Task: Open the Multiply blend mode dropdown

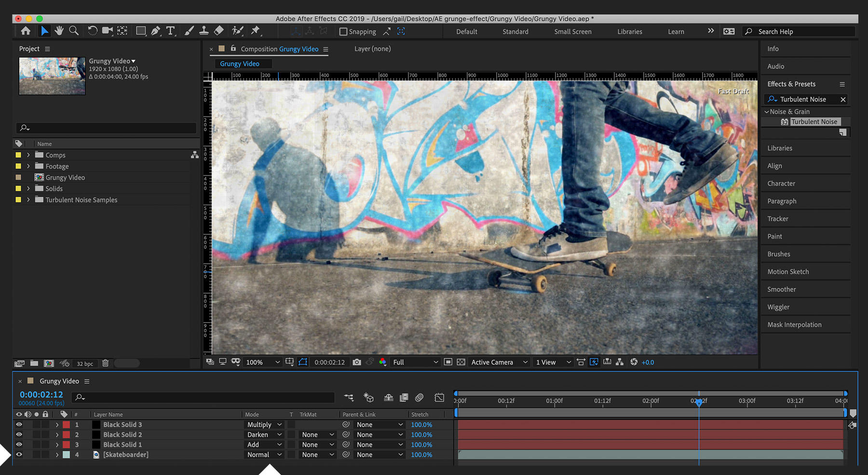Action: [x=264, y=424]
